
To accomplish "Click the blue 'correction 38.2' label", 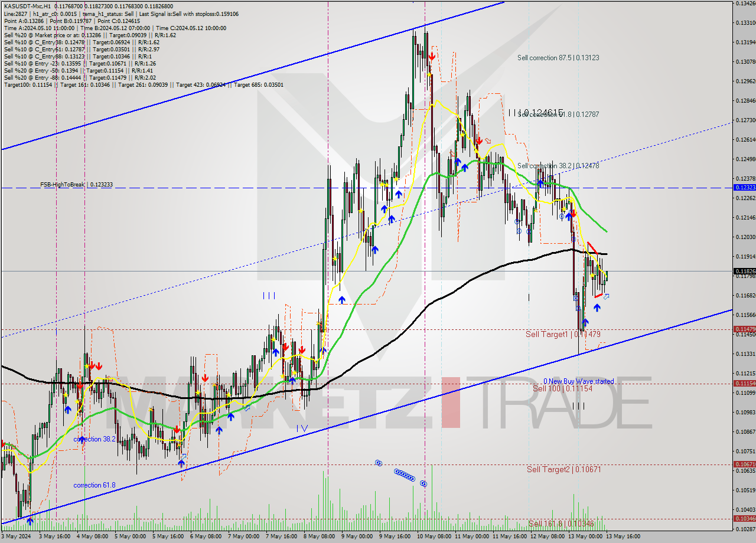I will click(x=94, y=439).
